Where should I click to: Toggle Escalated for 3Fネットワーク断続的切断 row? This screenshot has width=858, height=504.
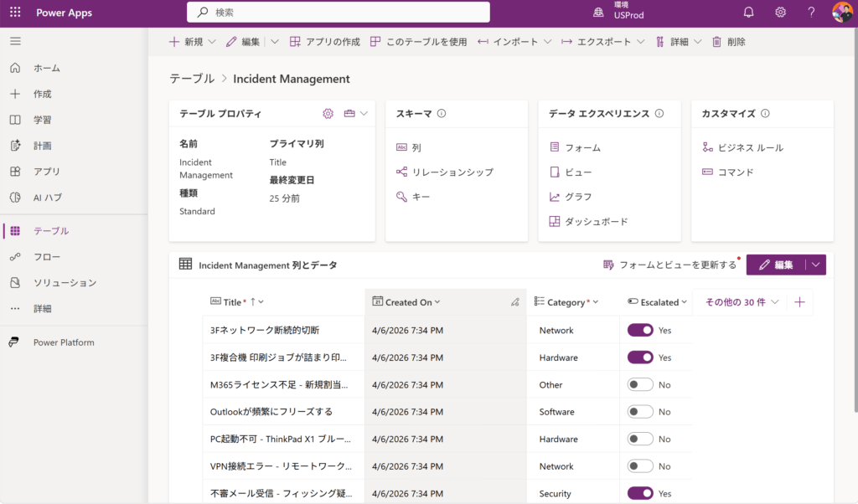pos(640,331)
